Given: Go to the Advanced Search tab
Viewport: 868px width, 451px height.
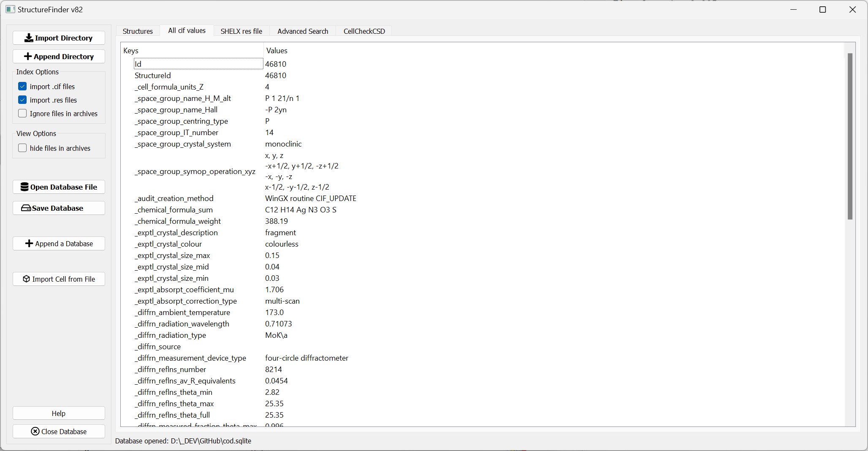Looking at the screenshot, I should click(x=303, y=31).
